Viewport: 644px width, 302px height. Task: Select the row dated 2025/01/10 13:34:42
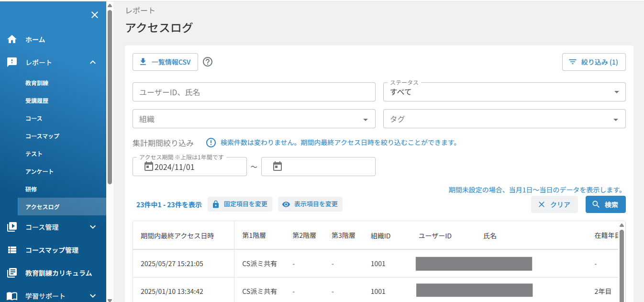point(376,290)
